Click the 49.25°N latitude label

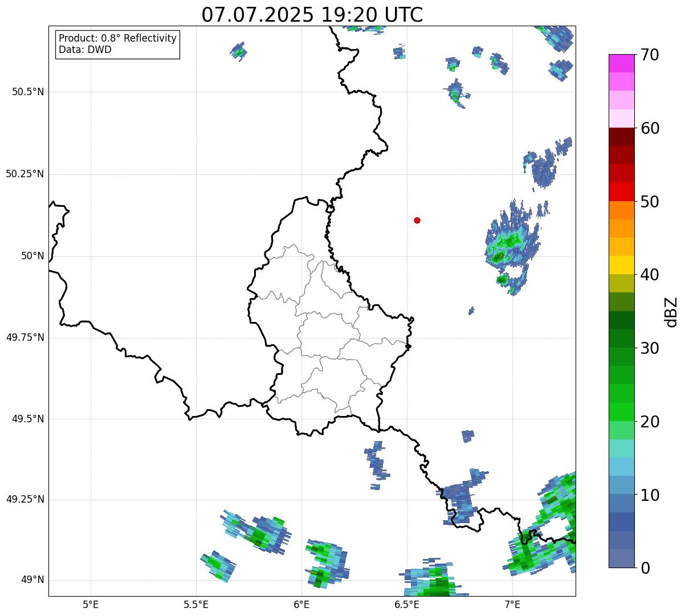coord(25,499)
